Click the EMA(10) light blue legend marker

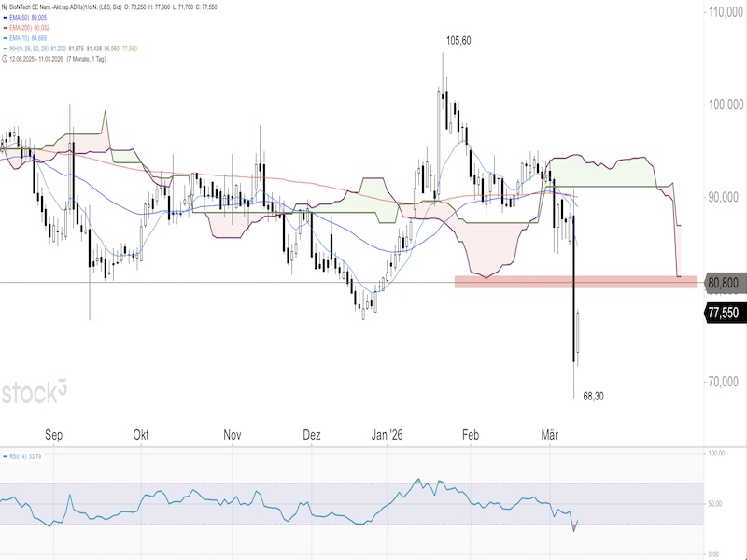pos(6,39)
